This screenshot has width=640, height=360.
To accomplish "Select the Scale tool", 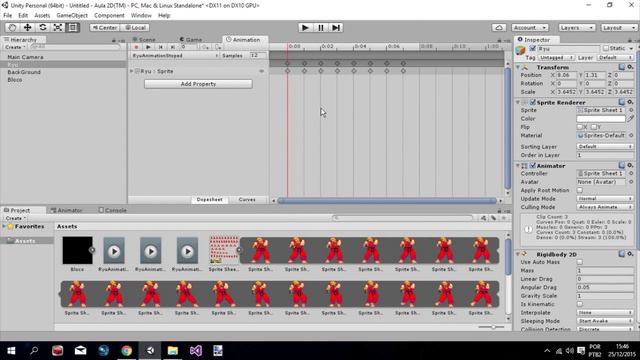I will (x=58, y=27).
